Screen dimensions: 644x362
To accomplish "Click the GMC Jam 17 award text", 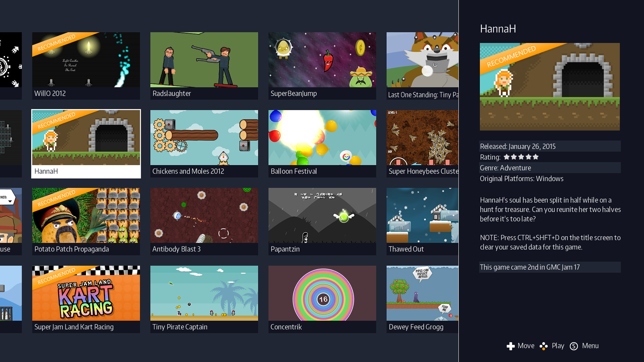I will pos(530,267).
